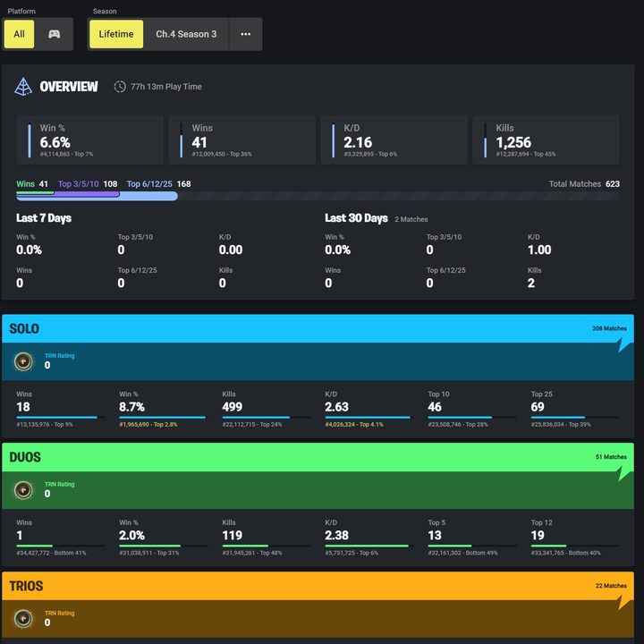644x644 pixels.
Task: Click the wins placement progress bar
Action: click(x=318, y=196)
